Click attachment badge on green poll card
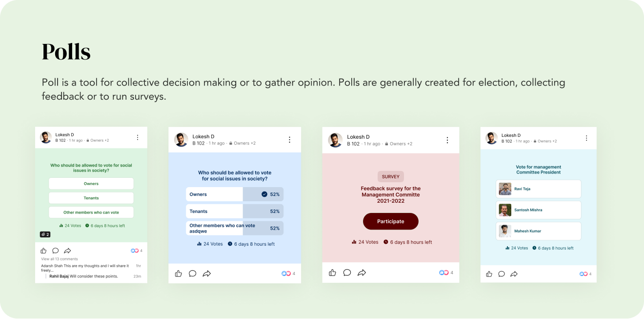644x319 pixels. coord(45,234)
